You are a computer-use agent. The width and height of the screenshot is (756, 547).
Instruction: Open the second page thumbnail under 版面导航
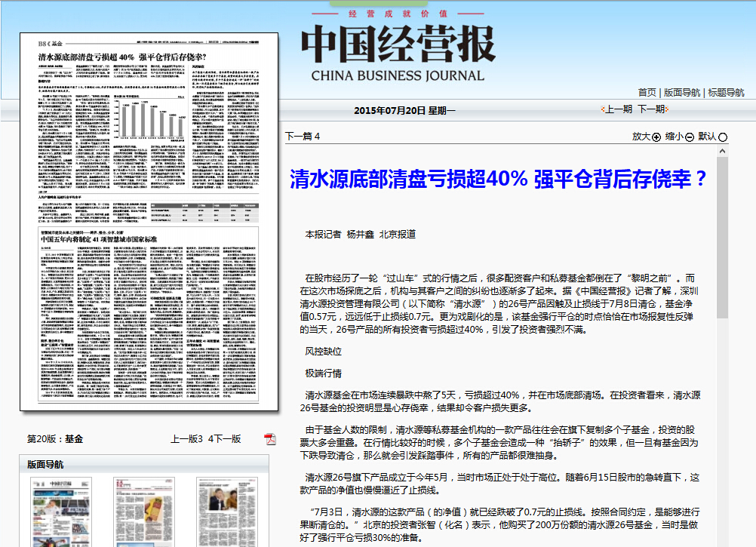(x=143, y=512)
